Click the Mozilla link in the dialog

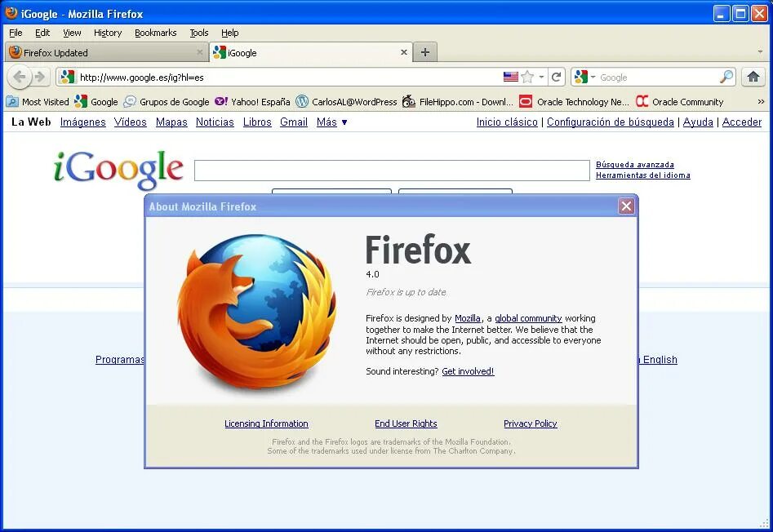(x=468, y=319)
